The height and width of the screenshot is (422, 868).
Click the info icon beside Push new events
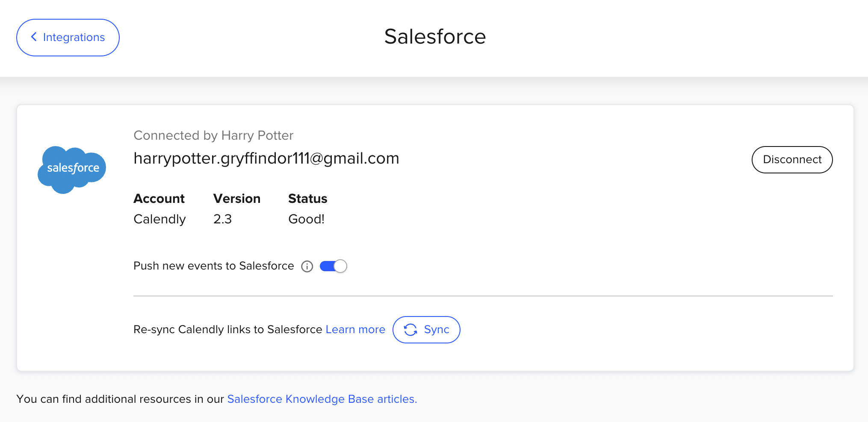(307, 267)
